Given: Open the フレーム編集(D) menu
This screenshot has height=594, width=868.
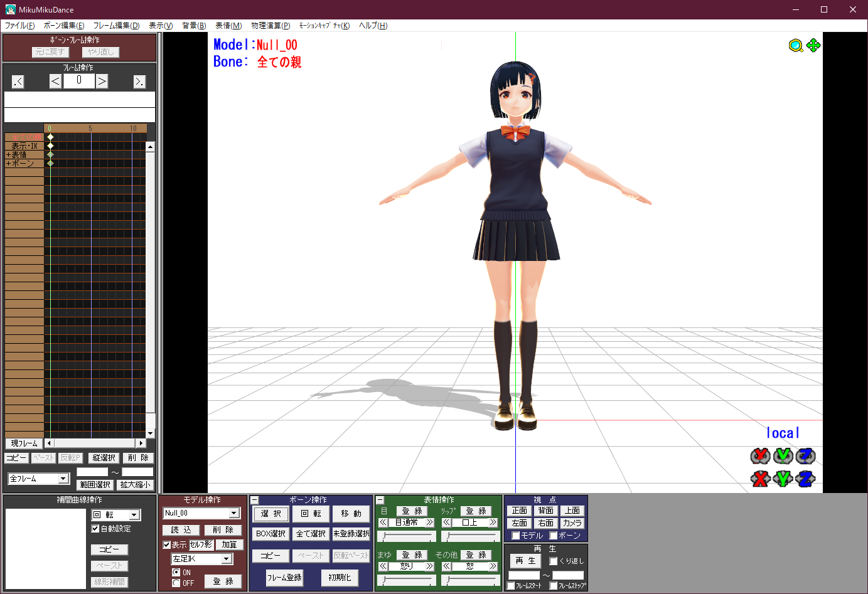Looking at the screenshot, I should pyautogui.click(x=116, y=26).
